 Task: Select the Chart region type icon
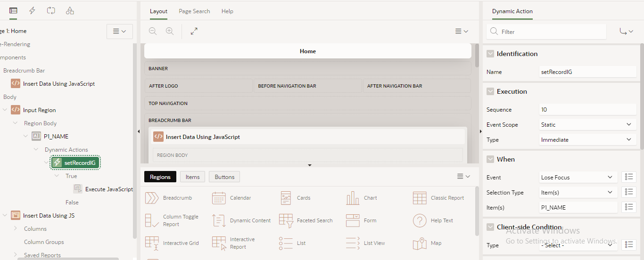coord(353,198)
